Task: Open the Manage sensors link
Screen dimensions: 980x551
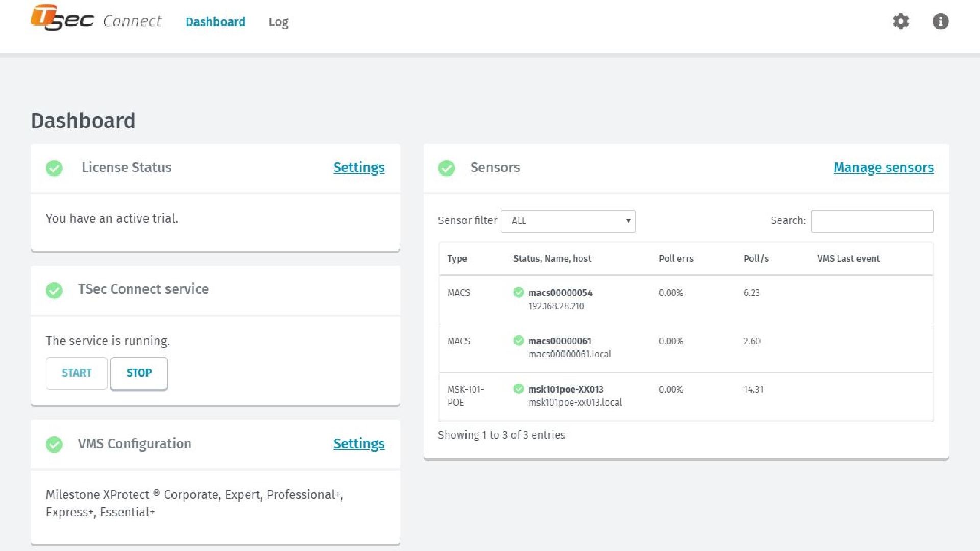Action: point(884,168)
